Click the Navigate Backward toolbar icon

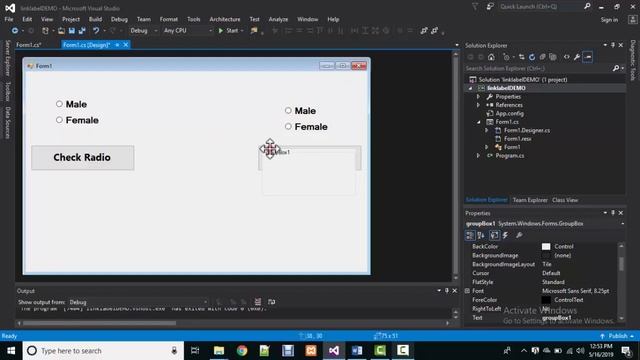(x=15, y=31)
